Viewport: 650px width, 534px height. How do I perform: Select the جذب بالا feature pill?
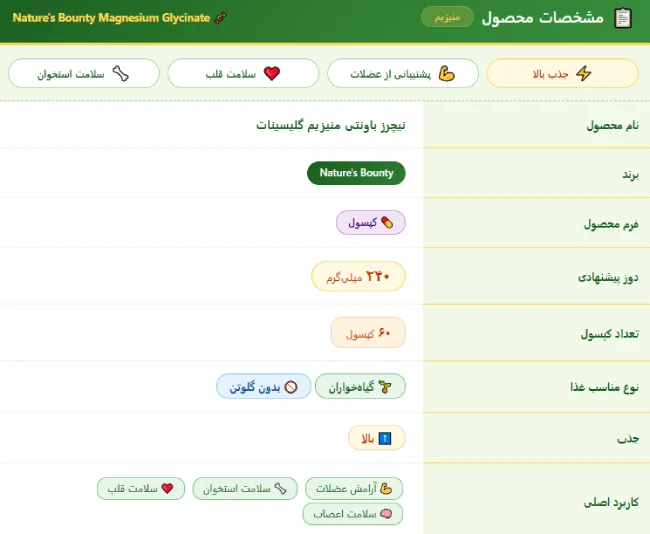tap(563, 73)
